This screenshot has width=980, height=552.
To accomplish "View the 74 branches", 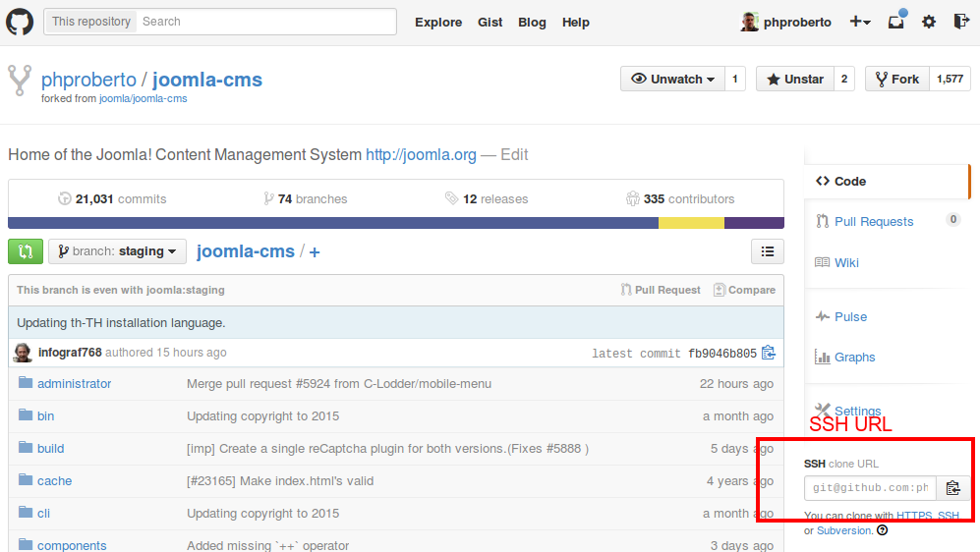I will pos(306,199).
